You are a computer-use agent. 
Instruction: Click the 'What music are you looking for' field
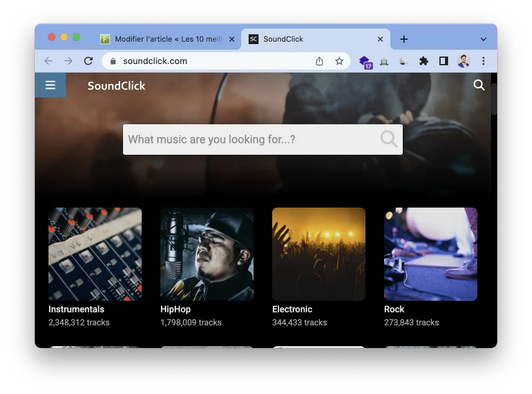click(x=263, y=139)
